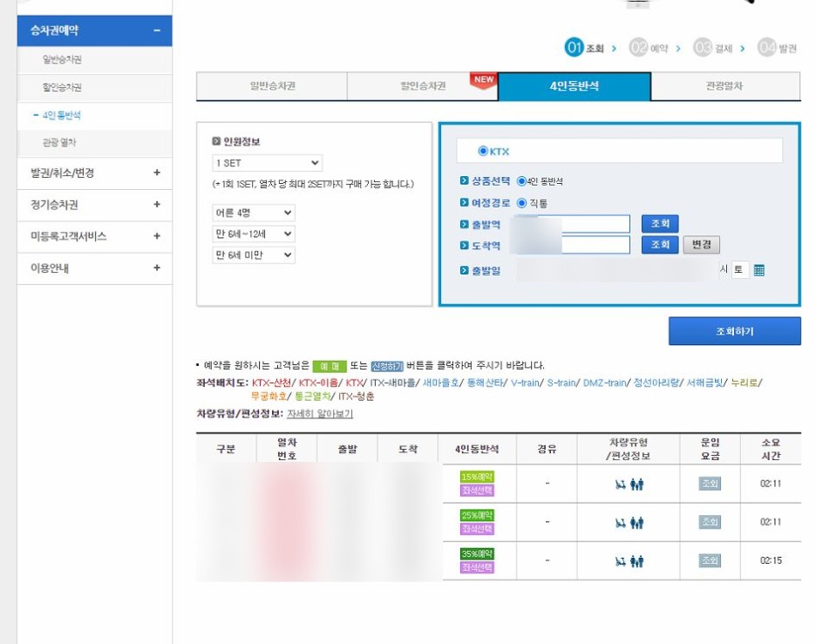Open the ITX-새마을 seat map link
816x644 pixels.
pyautogui.click(x=392, y=383)
